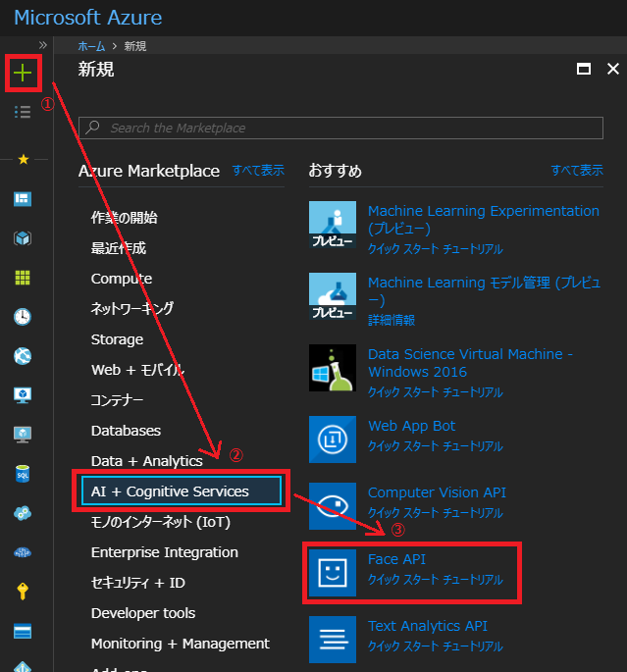Click the Search the Marketplace input field

pos(340,128)
